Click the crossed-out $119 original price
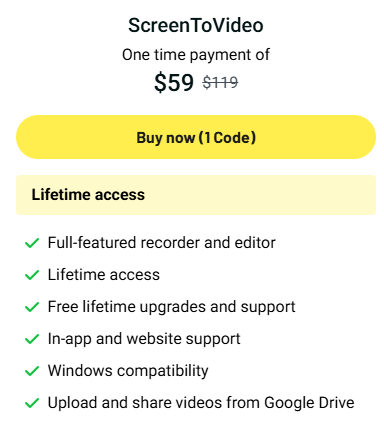This screenshot has height=427, width=384. pos(220,82)
